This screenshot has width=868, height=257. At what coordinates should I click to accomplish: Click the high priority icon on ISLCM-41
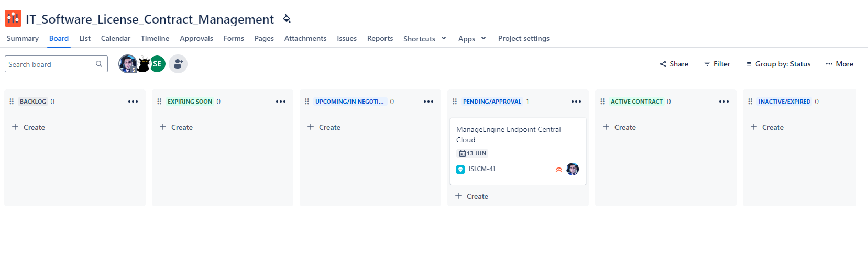pos(559,170)
